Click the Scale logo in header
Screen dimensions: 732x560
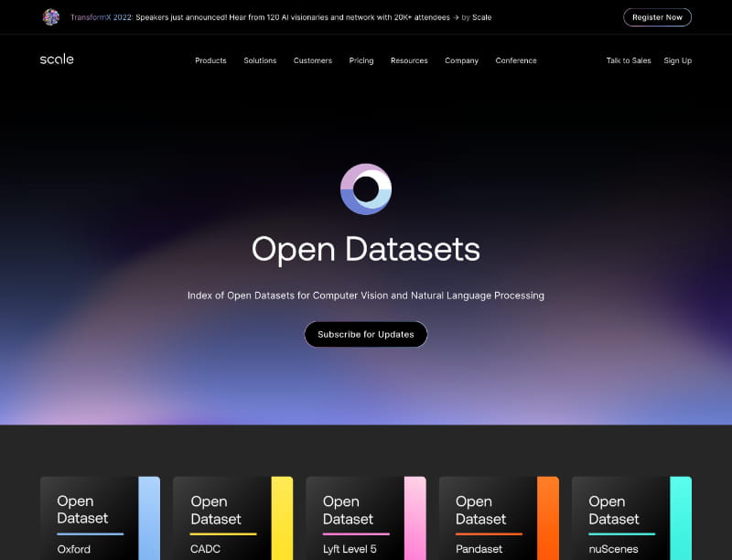[57, 59]
